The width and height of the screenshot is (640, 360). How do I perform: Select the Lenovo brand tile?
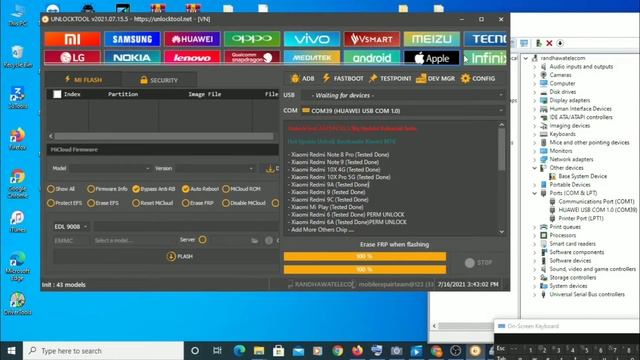click(192, 58)
